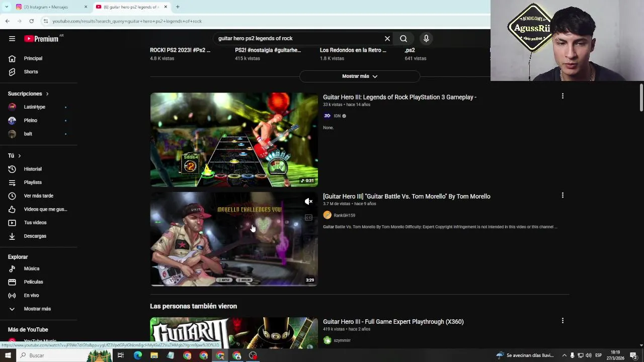This screenshot has width=644, height=362.
Task: Expand Suscripciones section chevron
Action: pyautogui.click(x=47, y=94)
